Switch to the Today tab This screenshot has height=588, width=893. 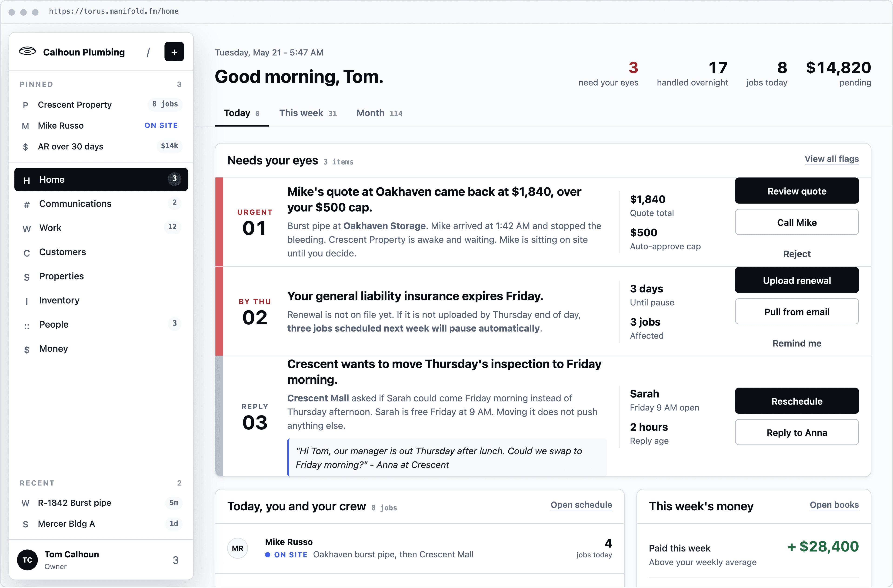pyautogui.click(x=241, y=113)
